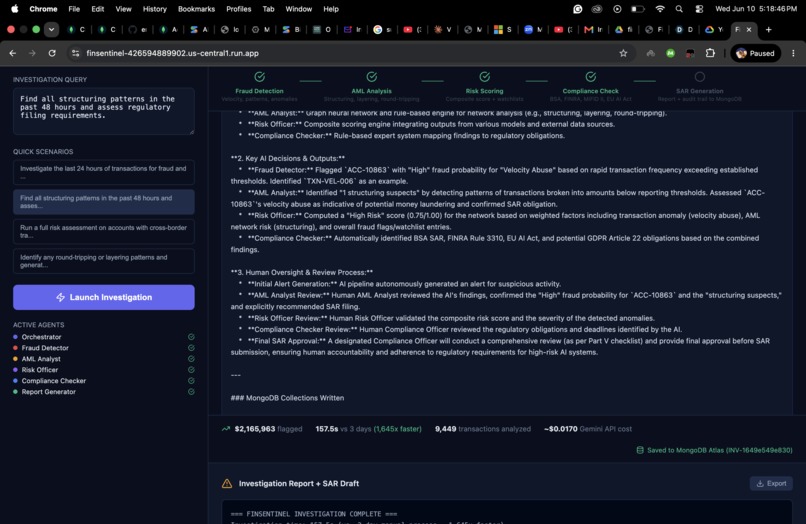
Task: Click the '157.5s vs 3 days (1,645x faster)' stat
Action: click(x=369, y=428)
